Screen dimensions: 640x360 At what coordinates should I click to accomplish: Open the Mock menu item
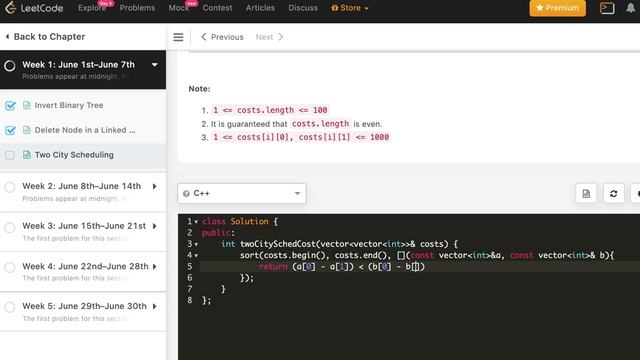[x=178, y=8]
